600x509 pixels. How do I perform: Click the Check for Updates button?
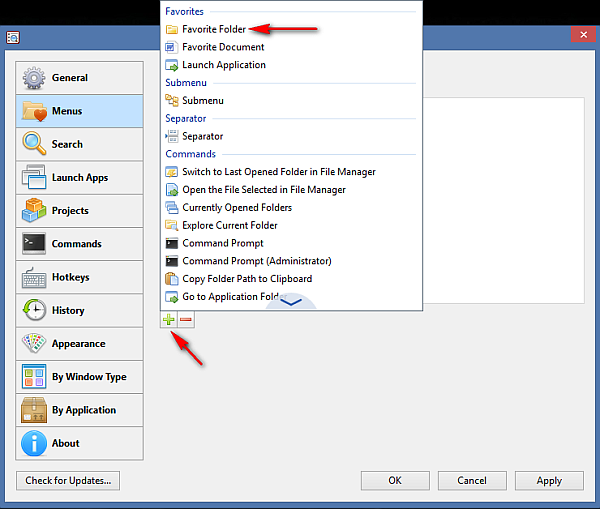coord(68,481)
